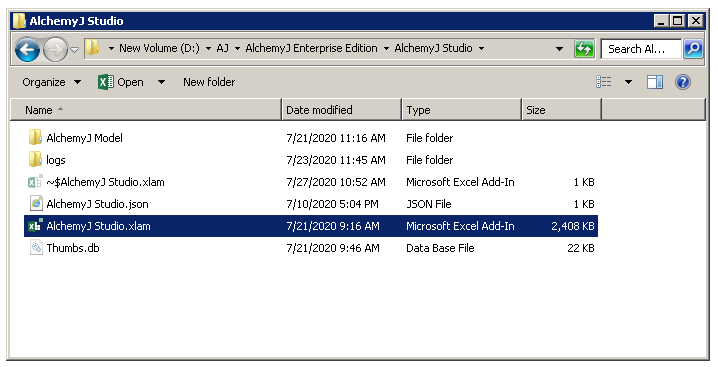Sort by the Size column header

[x=561, y=110]
